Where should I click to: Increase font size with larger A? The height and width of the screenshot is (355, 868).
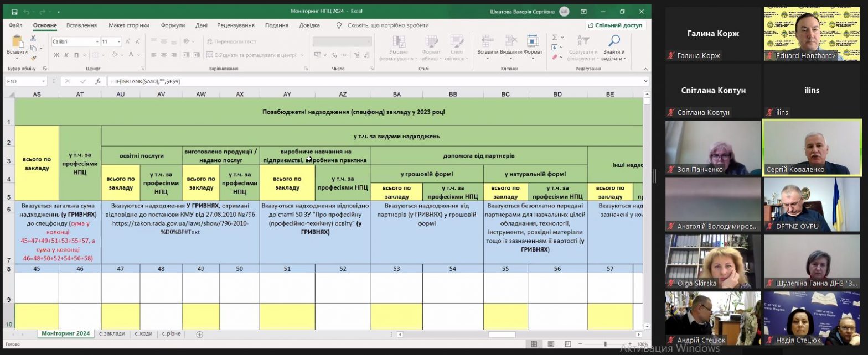[128, 41]
